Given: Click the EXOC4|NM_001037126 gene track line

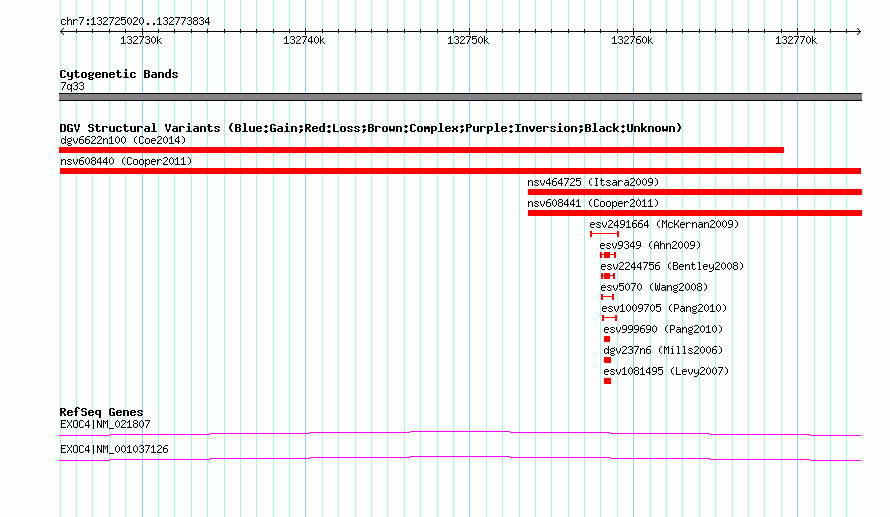Looking at the screenshot, I should coord(460,459).
